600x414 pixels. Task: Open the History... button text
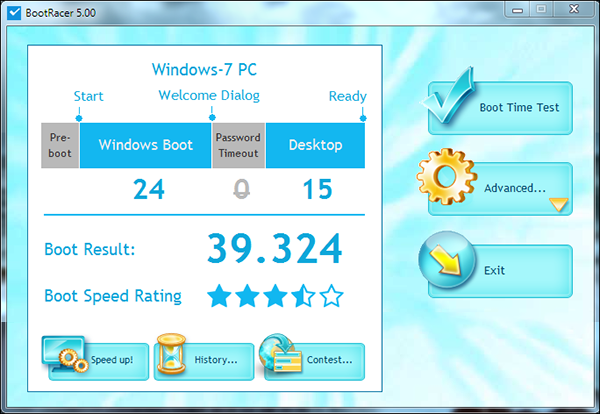point(216,360)
